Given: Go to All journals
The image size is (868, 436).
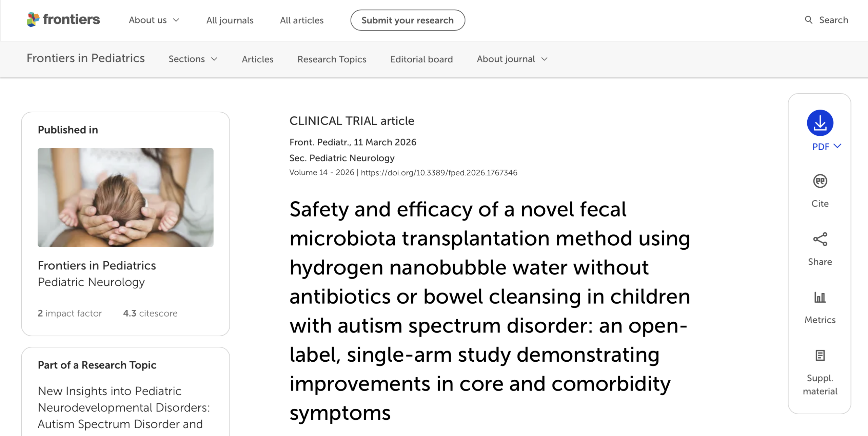Looking at the screenshot, I should 230,20.
